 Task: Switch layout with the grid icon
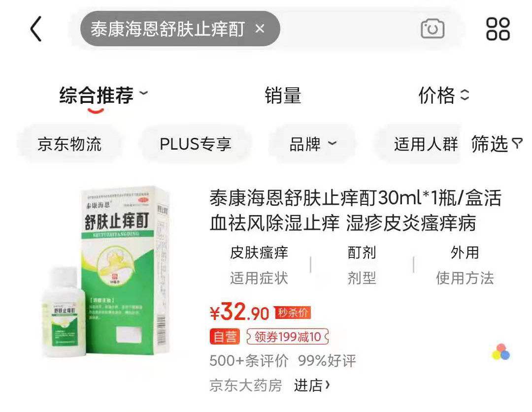(498, 29)
